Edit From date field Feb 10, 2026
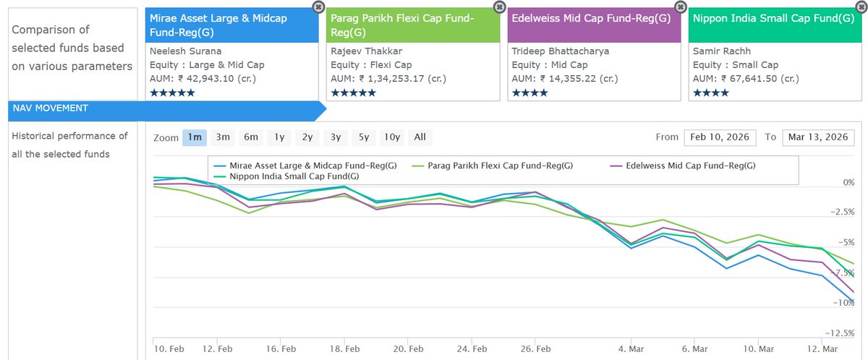 (720, 137)
